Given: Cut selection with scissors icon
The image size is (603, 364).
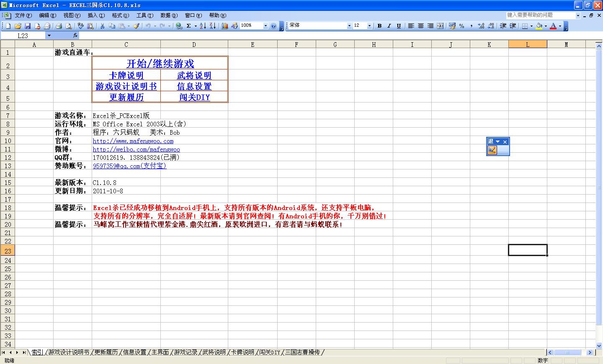Looking at the screenshot, I should coord(102,26).
